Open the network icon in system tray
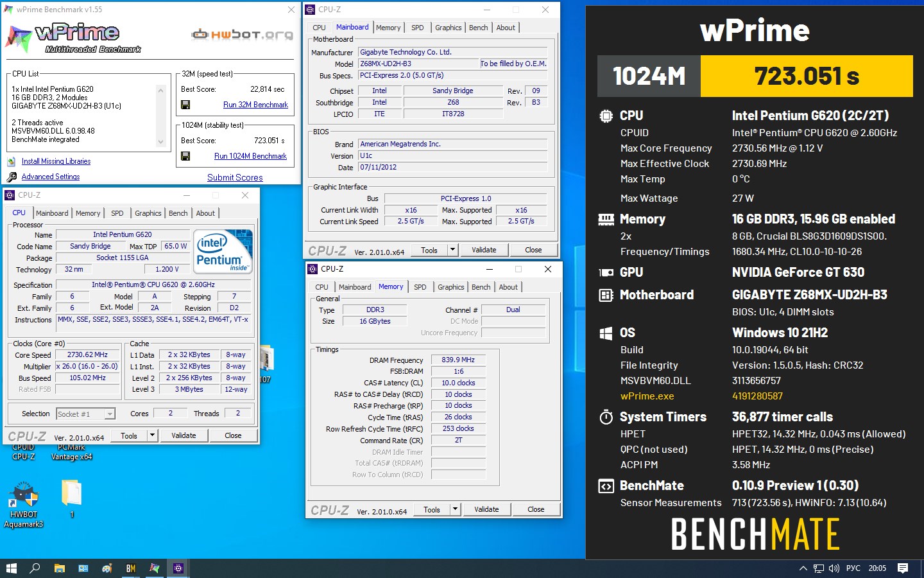Screen dimensions: 924x578 [818, 568]
